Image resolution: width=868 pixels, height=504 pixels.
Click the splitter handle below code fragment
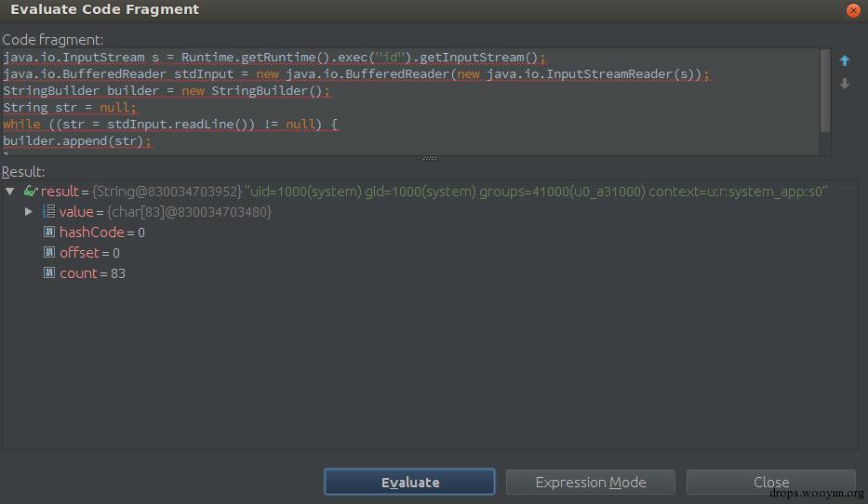click(429, 159)
